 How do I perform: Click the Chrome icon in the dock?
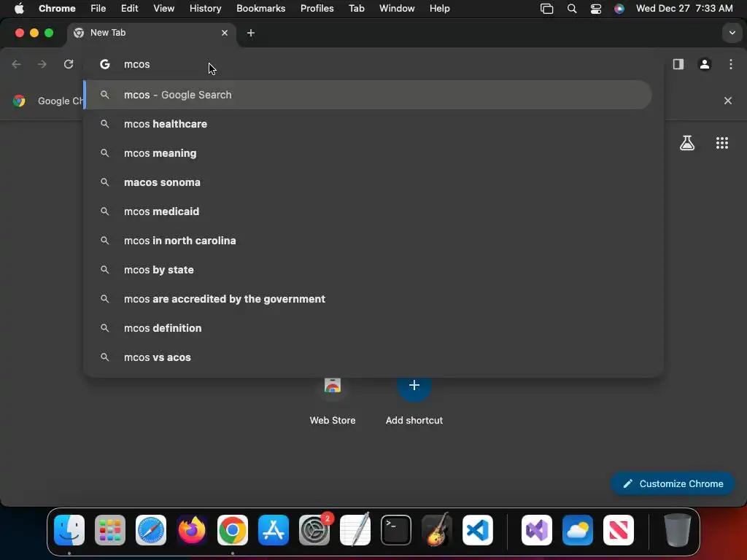point(233,530)
